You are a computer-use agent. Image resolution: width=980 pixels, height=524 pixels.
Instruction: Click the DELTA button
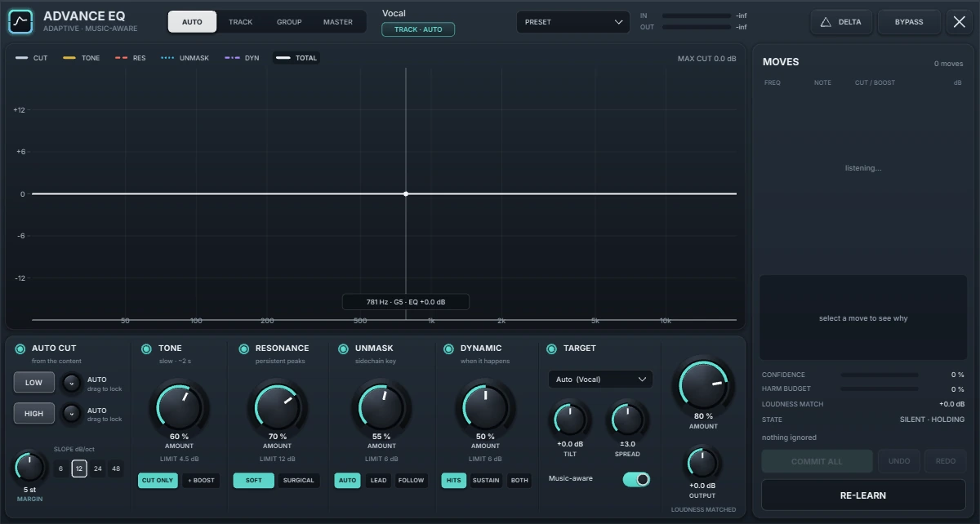click(841, 22)
